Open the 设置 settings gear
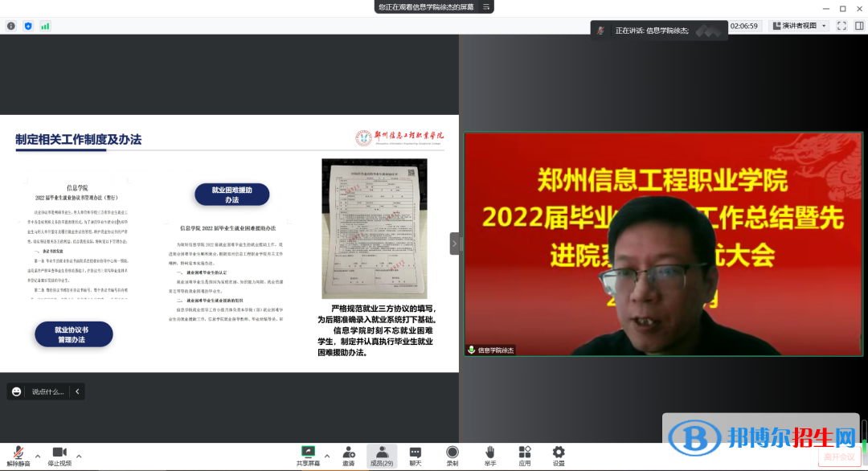Viewport: 868px width, 471px height. point(559,457)
